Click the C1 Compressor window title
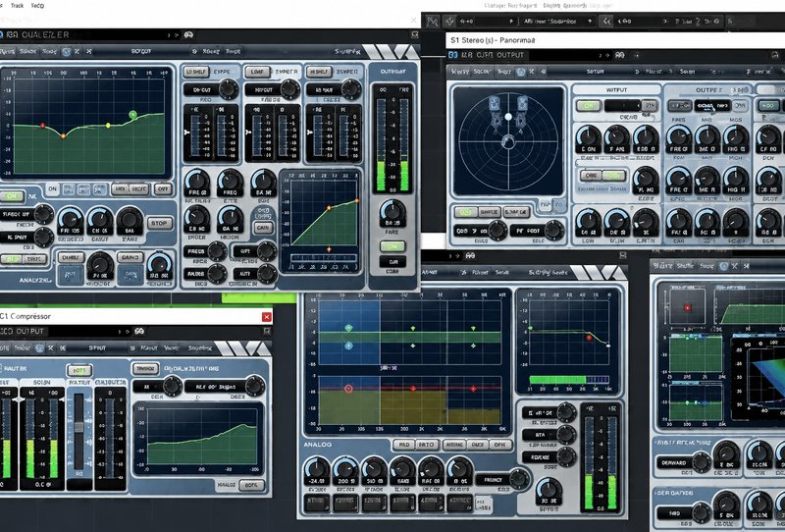The image size is (785, 532). pyautogui.click(x=26, y=316)
